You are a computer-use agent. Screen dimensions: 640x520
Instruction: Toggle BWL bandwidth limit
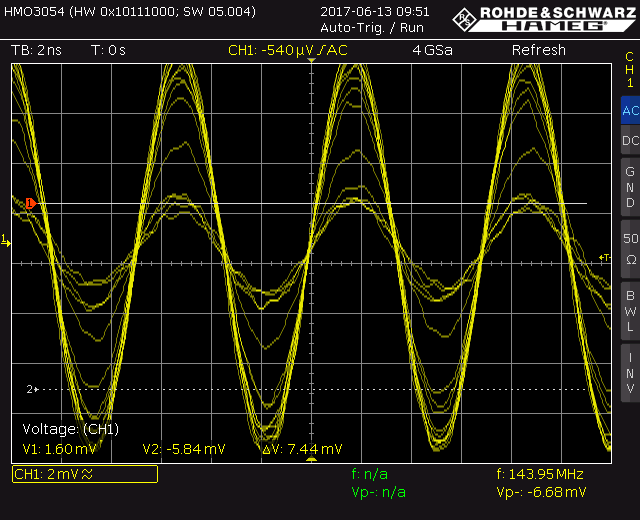click(629, 310)
